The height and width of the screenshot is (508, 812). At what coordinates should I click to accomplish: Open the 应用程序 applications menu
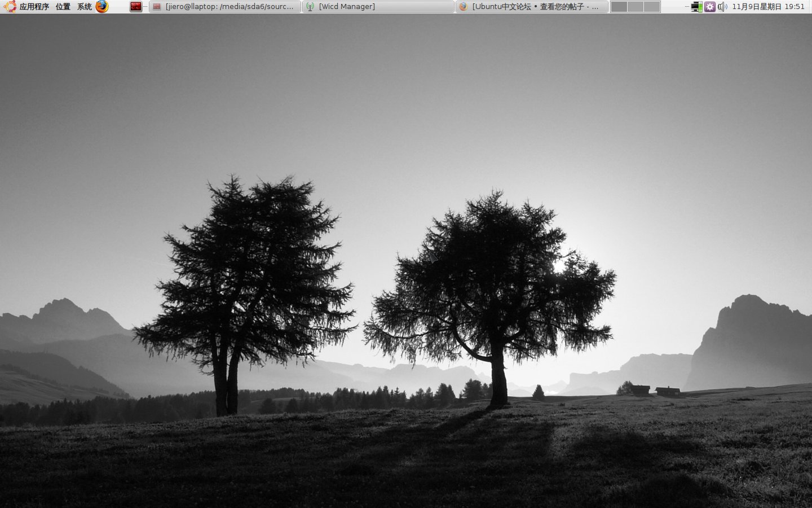[34, 7]
